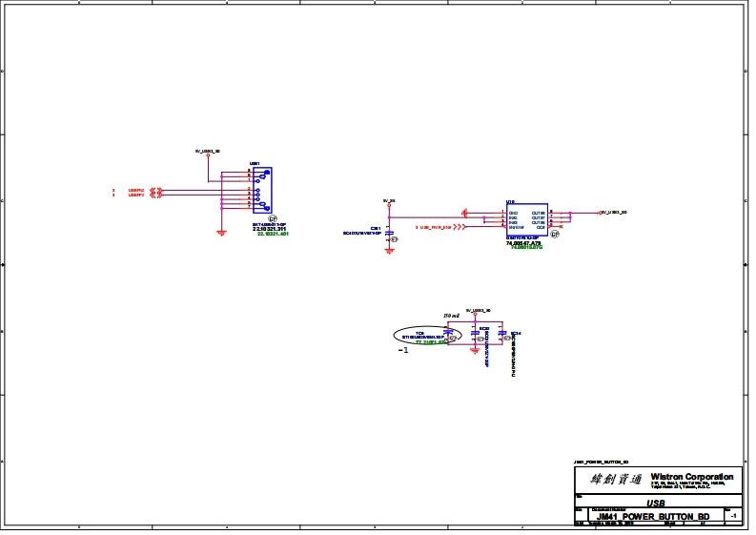Select the U18 power switch IC block

[x=525, y=220]
